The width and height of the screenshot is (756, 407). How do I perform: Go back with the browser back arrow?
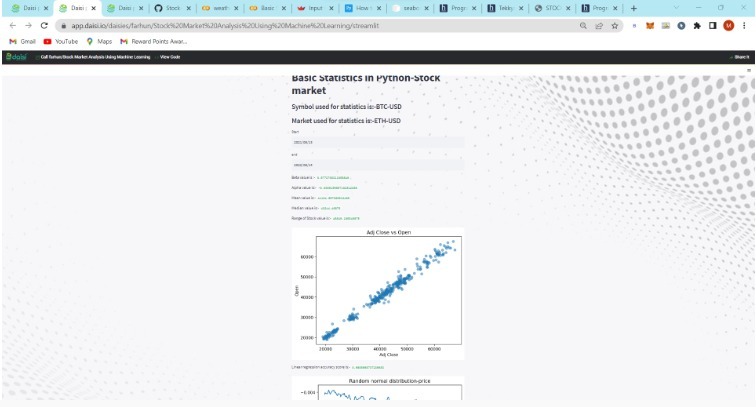pyautogui.click(x=13, y=26)
